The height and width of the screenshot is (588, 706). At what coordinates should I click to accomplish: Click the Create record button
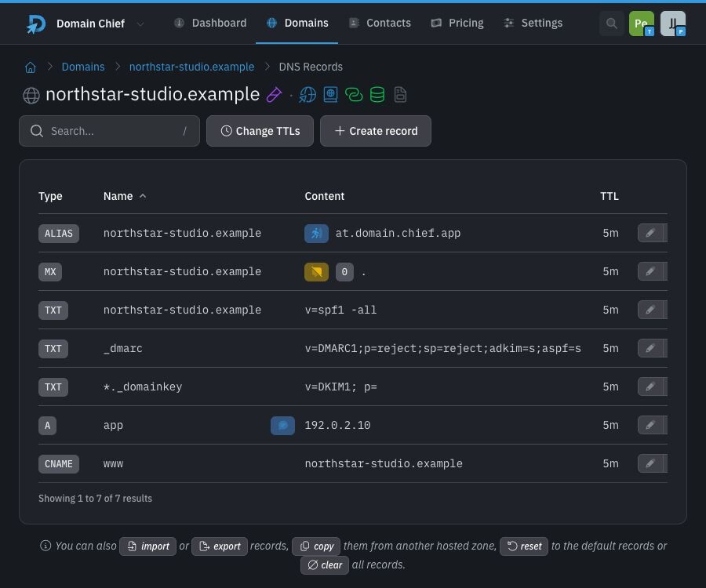coord(376,131)
